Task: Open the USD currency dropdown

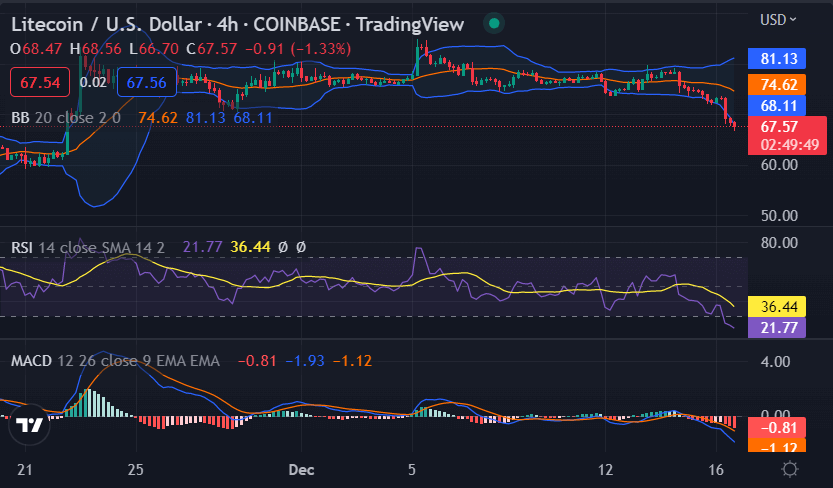Action: tap(778, 20)
